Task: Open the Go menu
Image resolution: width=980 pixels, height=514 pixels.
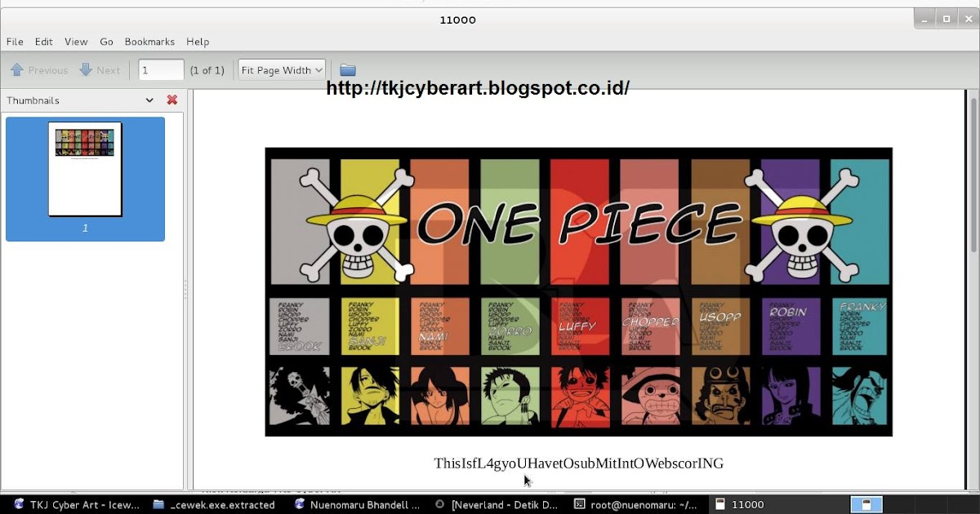Action: point(106,42)
